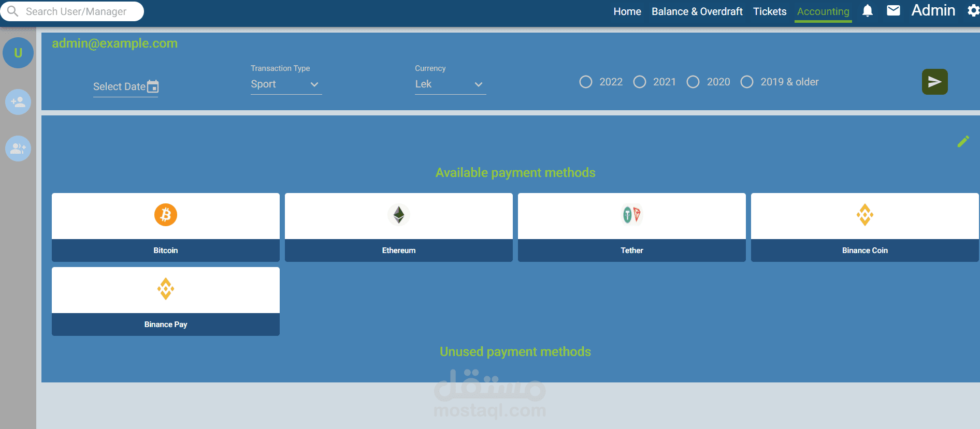Click the Admin account label
Image resolution: width=980 pixels, height=429 pixels.
coord(933,10)
